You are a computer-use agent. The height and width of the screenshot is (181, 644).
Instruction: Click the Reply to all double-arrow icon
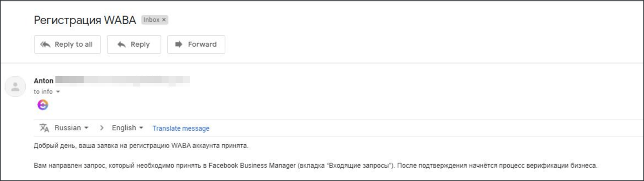[x=45, y=45]
